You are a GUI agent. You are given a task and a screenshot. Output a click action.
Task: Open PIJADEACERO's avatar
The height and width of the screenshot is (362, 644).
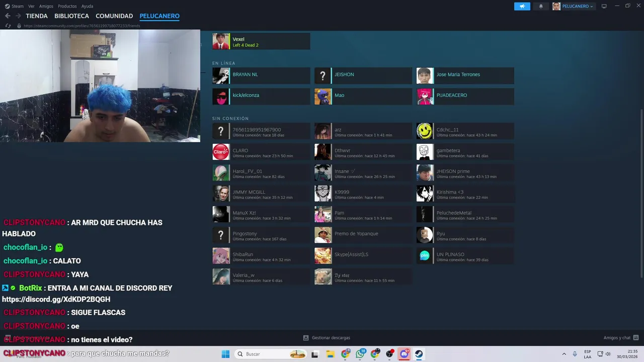click(x=425, y=97)
